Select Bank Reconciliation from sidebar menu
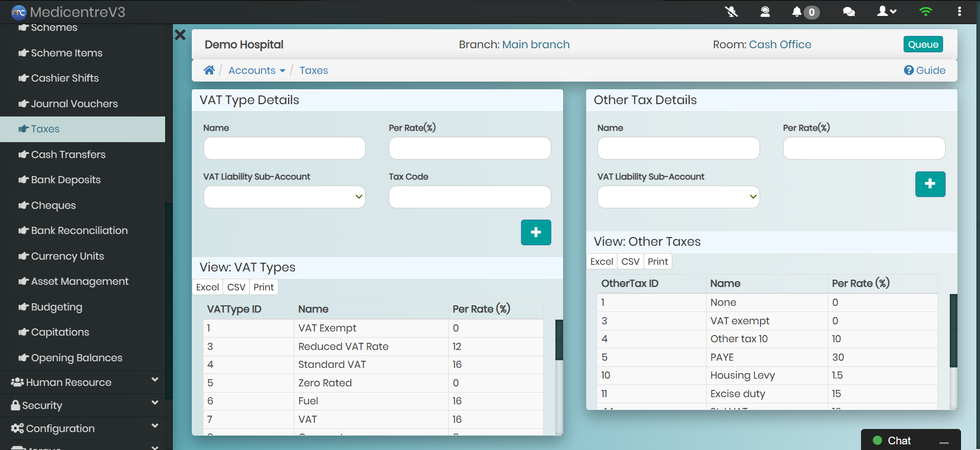Screen dimensions: 980x450 pyautogui.click(x=79, y=230)
